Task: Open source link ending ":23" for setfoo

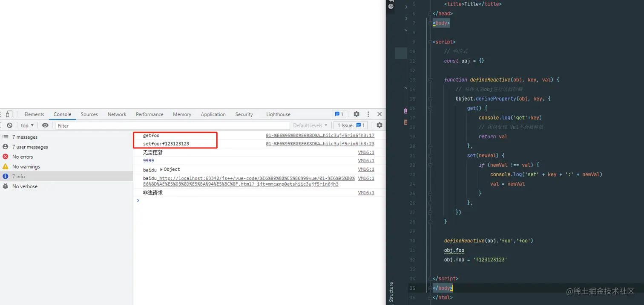Action: click(320, 144)
